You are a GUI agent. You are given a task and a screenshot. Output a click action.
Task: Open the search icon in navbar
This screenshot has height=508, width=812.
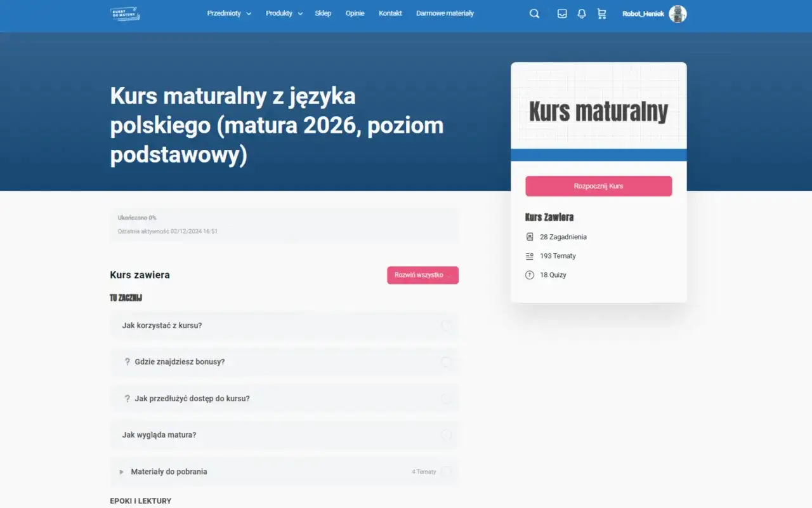tap(534, 13)
